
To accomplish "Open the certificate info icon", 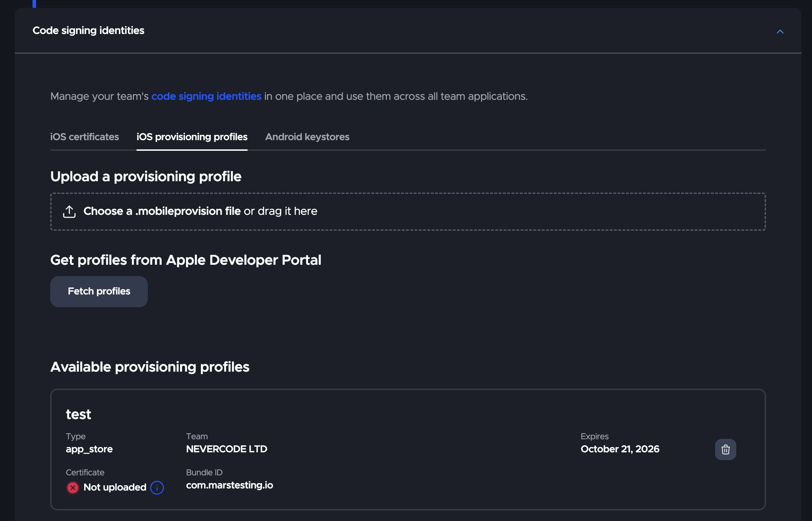I will coord(157,488).
